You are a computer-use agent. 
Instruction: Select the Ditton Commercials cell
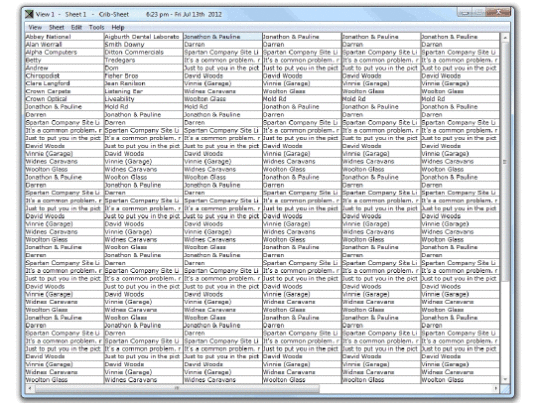pos(143,52)
